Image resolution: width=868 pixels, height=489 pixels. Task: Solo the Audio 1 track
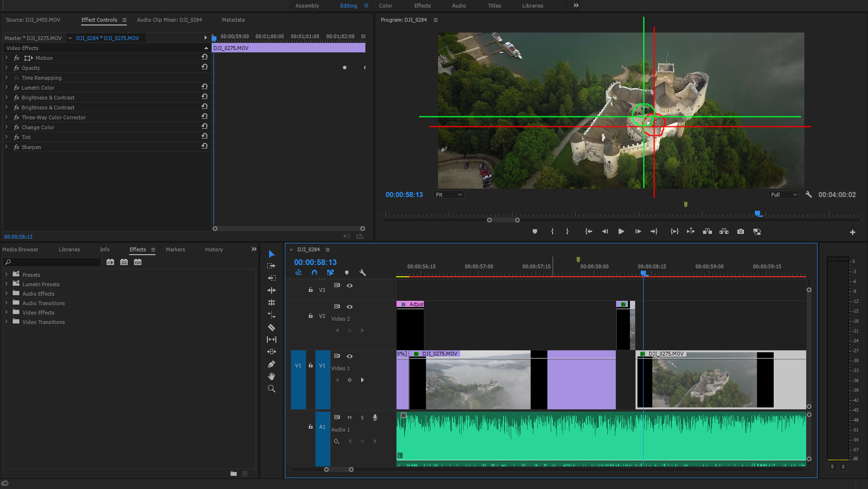(x=362, y=417)
